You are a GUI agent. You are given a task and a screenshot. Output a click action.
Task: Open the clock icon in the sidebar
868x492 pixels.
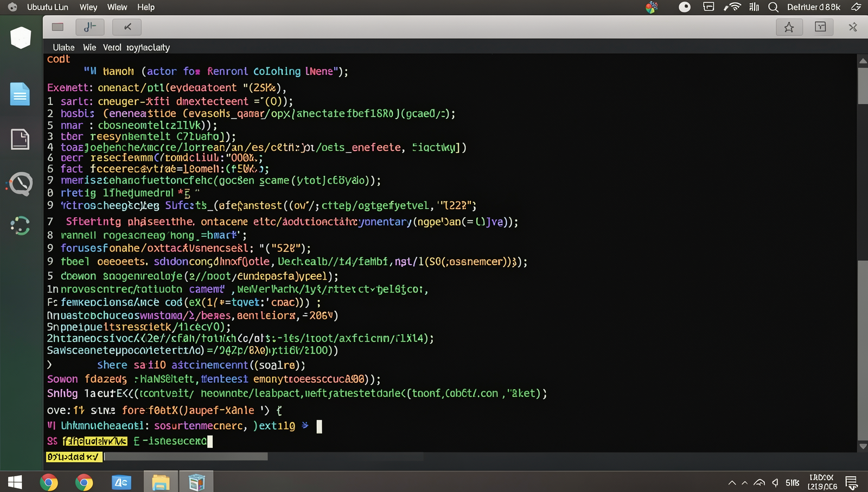pos(21,184)
